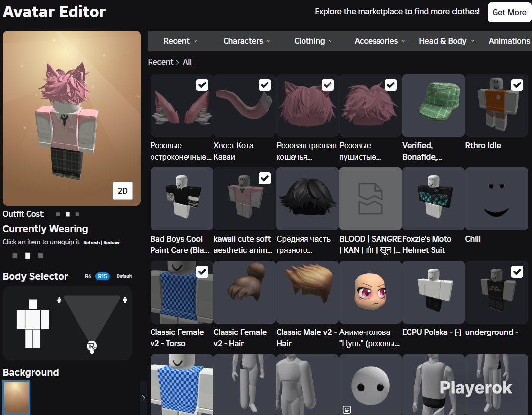Image resolution: width=532 pixels, height=415 pixels.
Task: Equip Classic Female v2 - Hair bun
Action: click(244, 292)
